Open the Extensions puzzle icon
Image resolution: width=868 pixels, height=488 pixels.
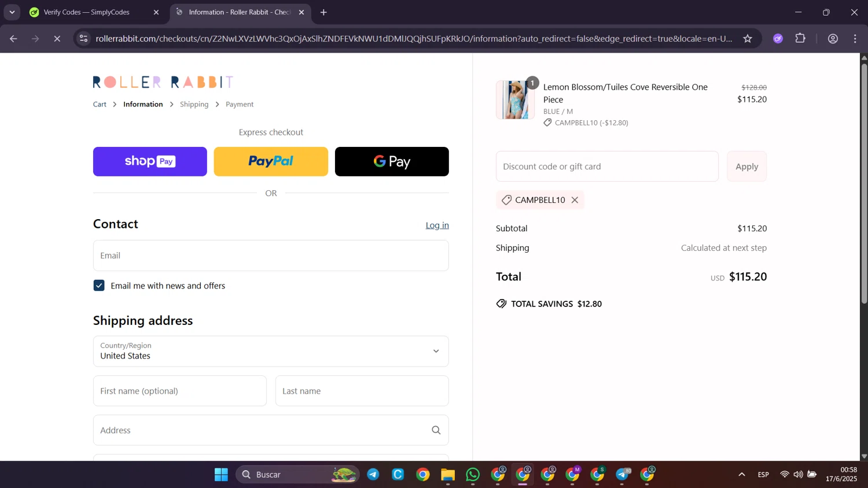800,39
